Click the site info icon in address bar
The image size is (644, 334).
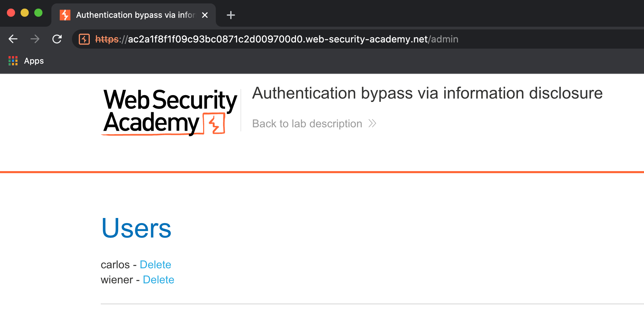[84, 39]
